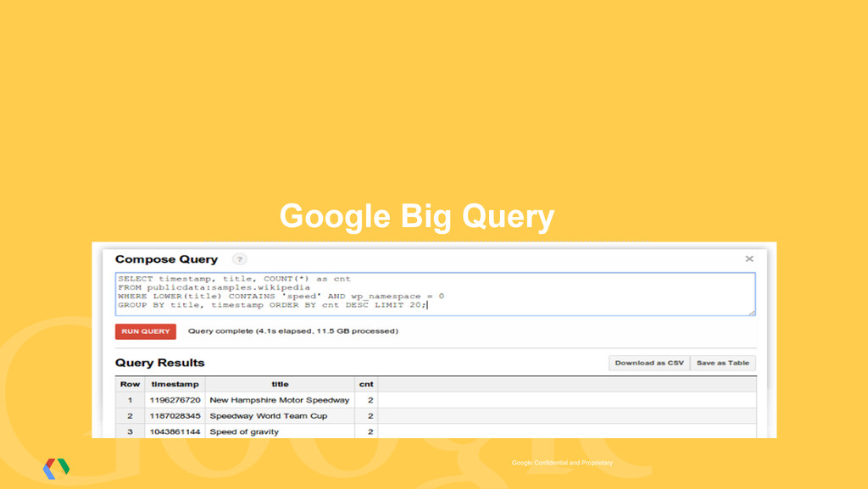This screenshot has height=489, width=868.
Task: Select the Speed of gravity cell
Action: coord(280,431)
